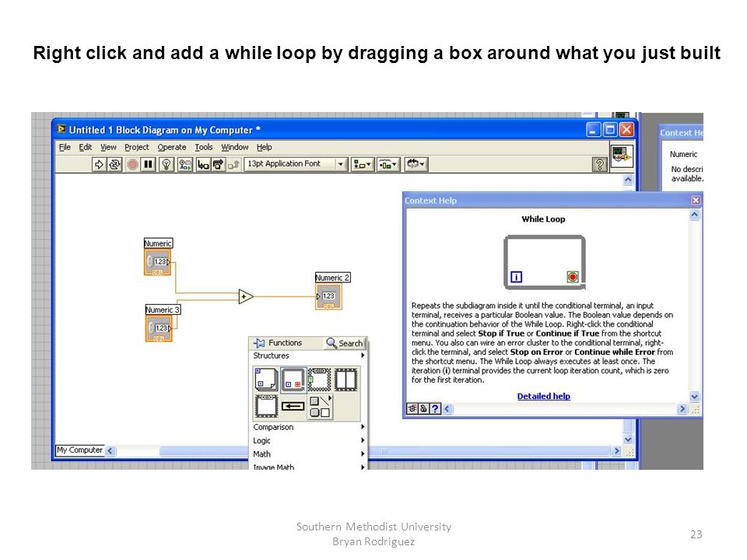Click the Pause execution button

pyautogui.click(x=149, y=165)
